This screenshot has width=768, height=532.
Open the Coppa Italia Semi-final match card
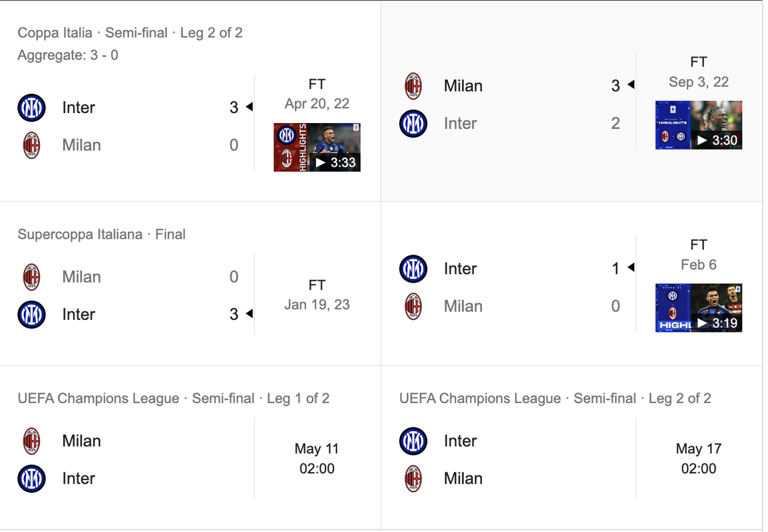pos(190,101)
